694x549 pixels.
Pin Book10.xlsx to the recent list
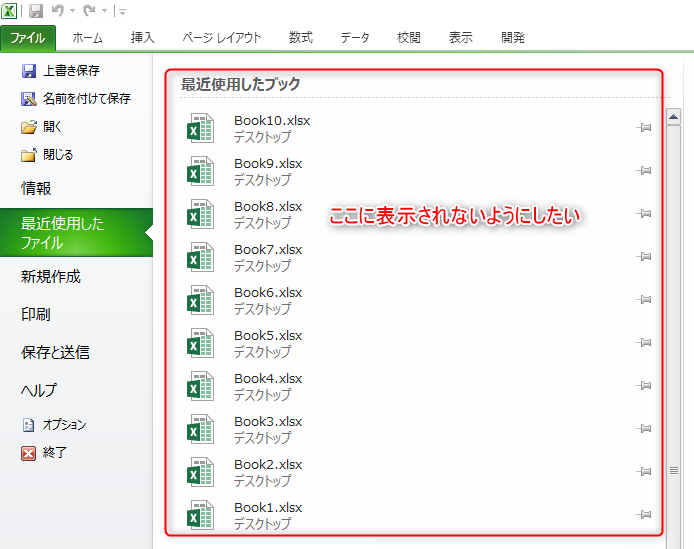644,128
